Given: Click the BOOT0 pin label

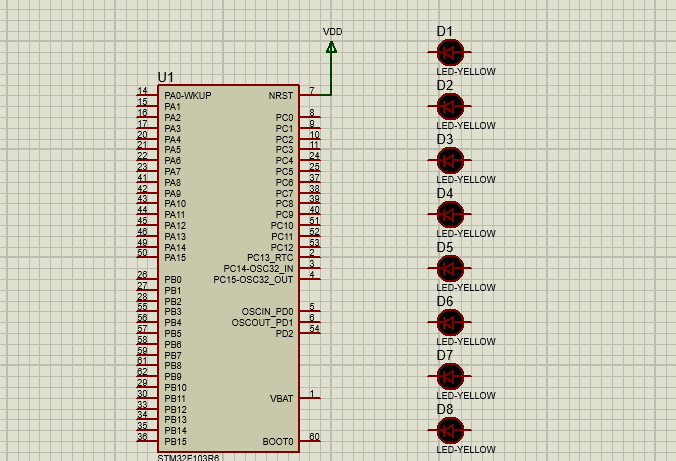Looking at the screenshot, I should (278, 442).
